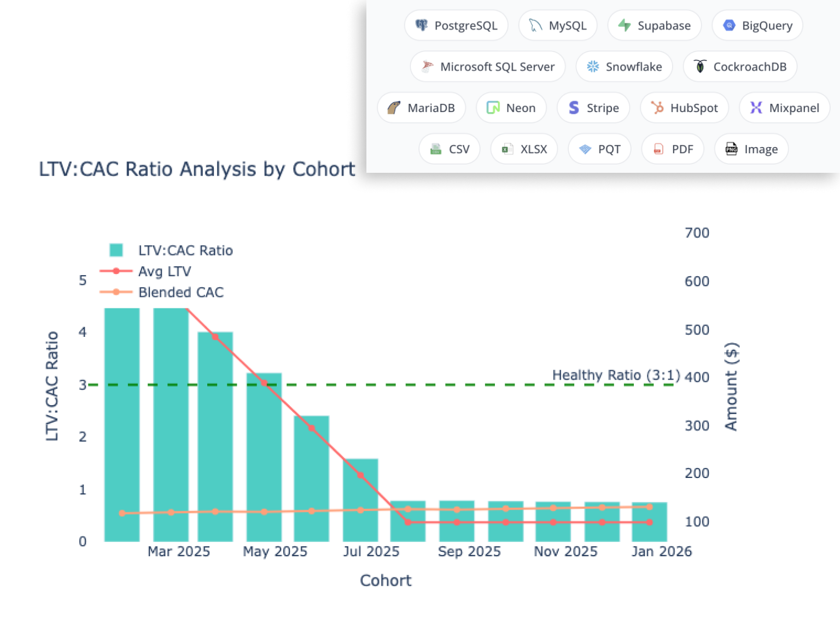
Task: Click the Neon logo icon
Action: tap(493, 108)
